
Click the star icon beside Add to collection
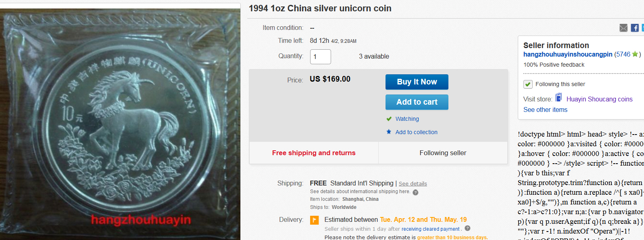click(x=389, y=132)
